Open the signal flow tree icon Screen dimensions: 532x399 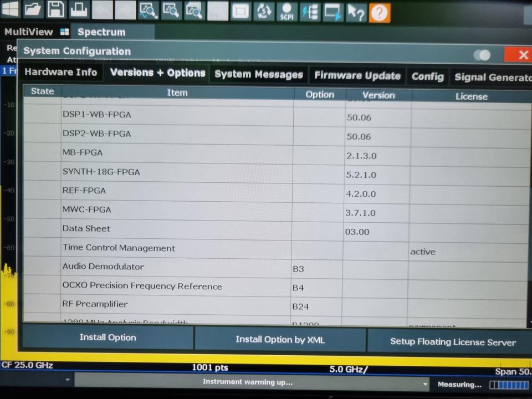coord(310,13)
